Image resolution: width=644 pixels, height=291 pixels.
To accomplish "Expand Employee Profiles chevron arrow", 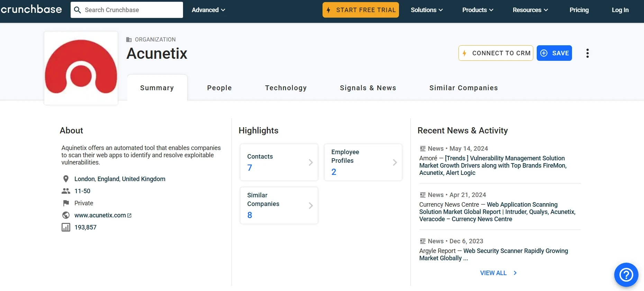I will (395, 162).
